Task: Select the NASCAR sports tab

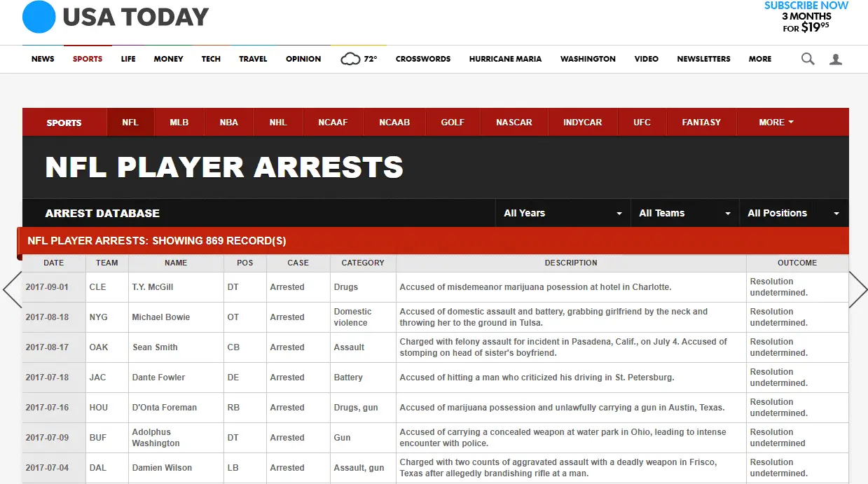Action: [514, 122]
